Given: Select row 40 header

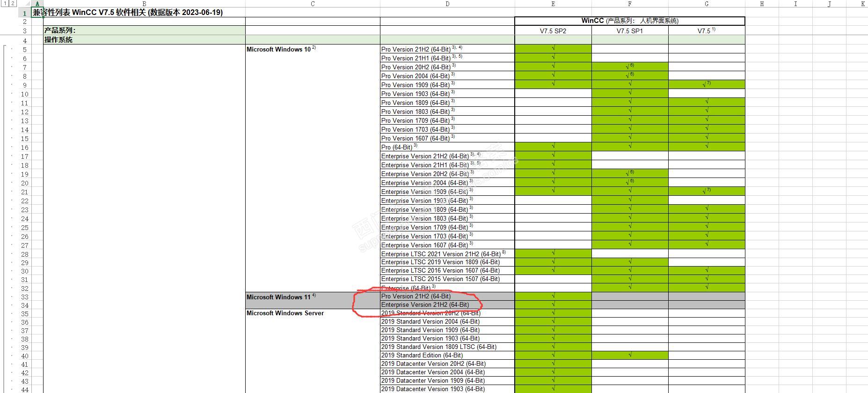Looking at the screenshot, I should pyautogui.click(x=25, y=356).
